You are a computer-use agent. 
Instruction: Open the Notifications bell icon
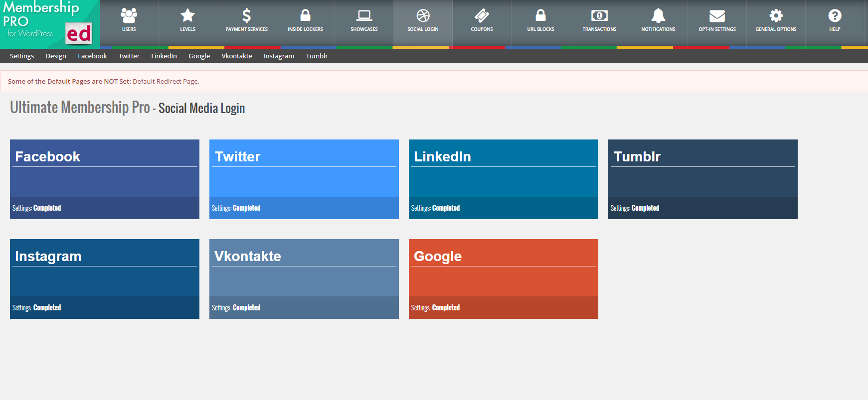point(658,16)
